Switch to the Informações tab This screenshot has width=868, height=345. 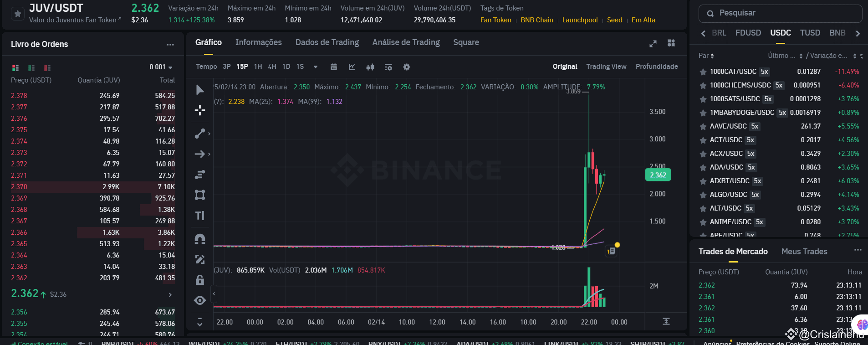[258, 42]
